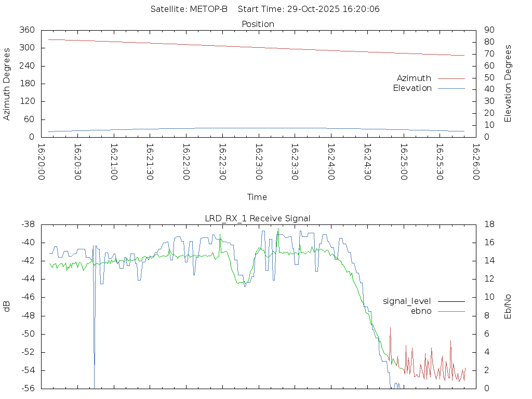Click the Eb/No right-axis label

[x=508, y=307]
